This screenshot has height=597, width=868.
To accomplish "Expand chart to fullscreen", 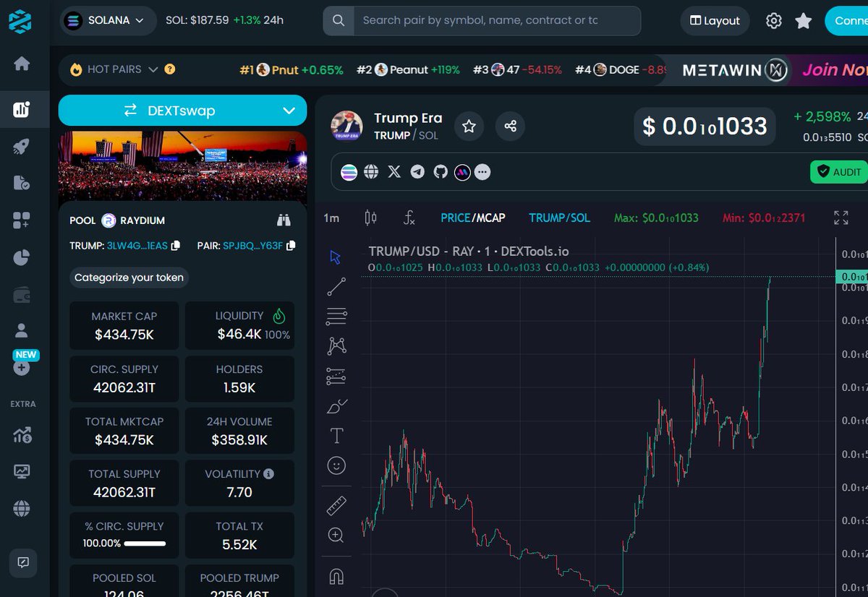I will [841, 218].
